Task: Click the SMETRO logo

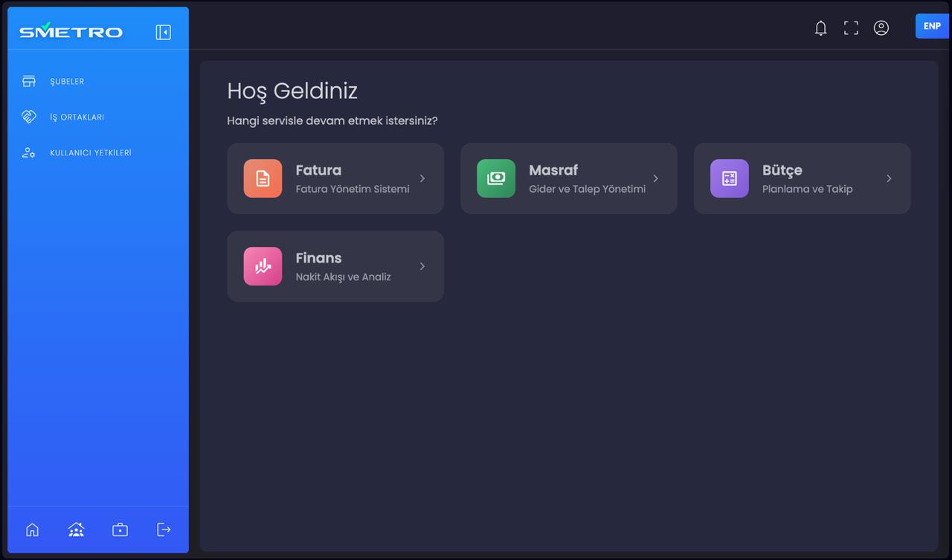Action: (x=71, y=30)
